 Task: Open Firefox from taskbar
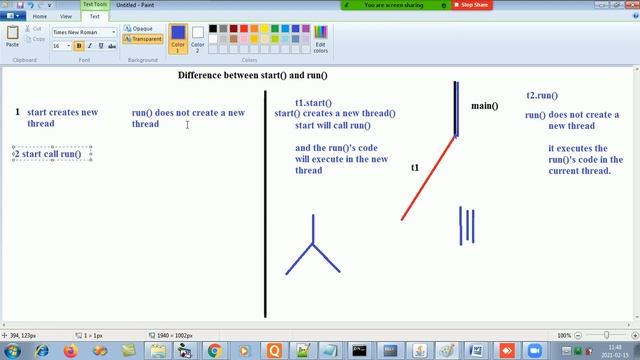pyautogui.click(x=71, y=351)
